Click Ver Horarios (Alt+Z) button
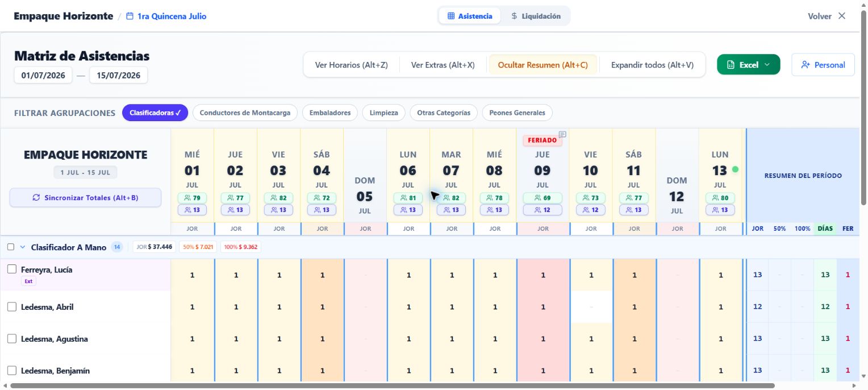The image size is (868, 390). [x=351, y=65]
